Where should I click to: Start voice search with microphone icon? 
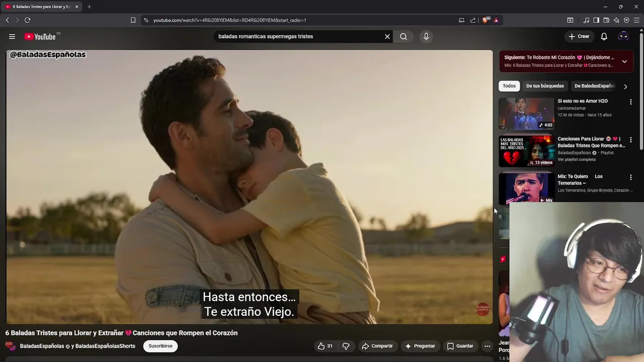pos(426,36)
